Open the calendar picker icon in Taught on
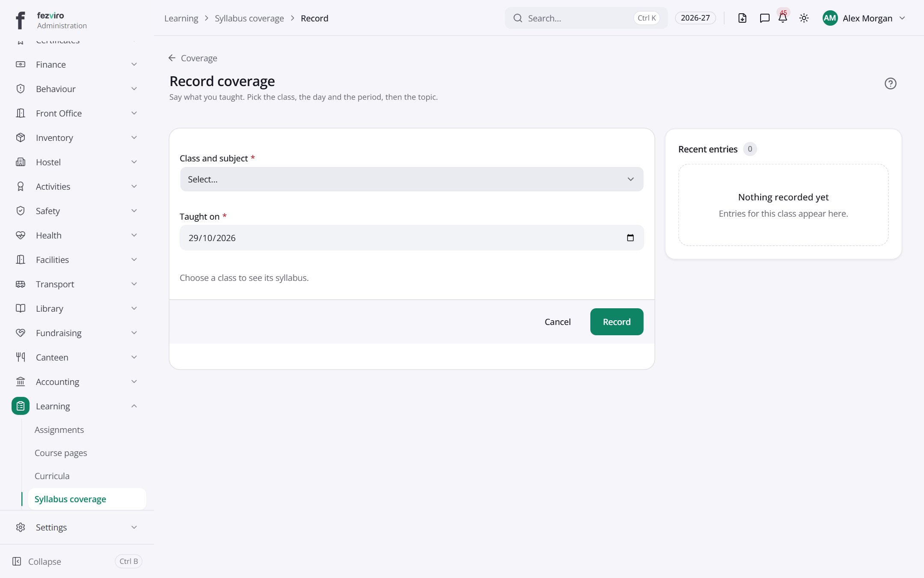 630,238
